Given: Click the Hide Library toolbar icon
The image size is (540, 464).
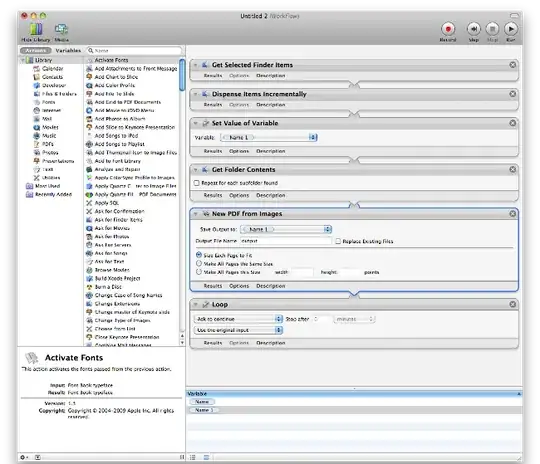Looking at the screenshot, I should tap(35, 29).
